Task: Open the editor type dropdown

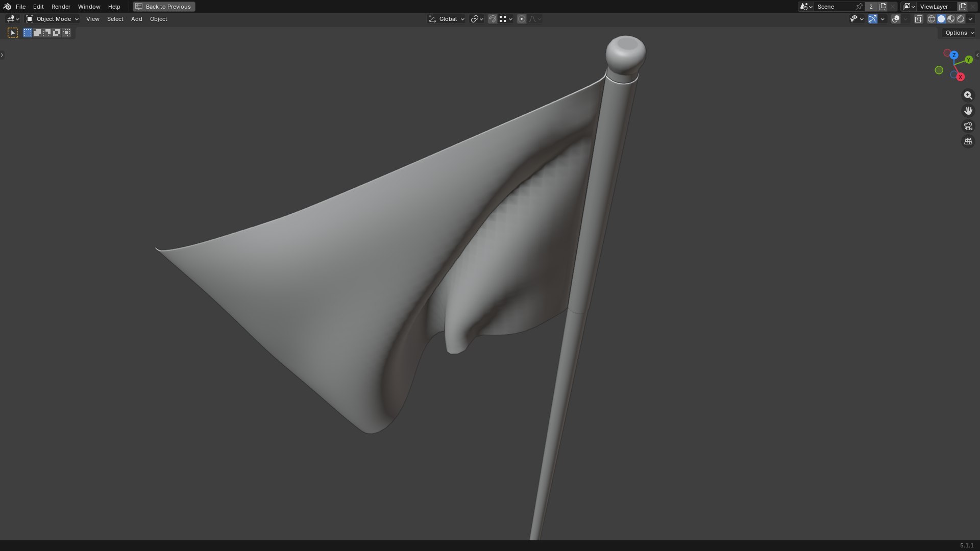Action: [x=13, y=19]
